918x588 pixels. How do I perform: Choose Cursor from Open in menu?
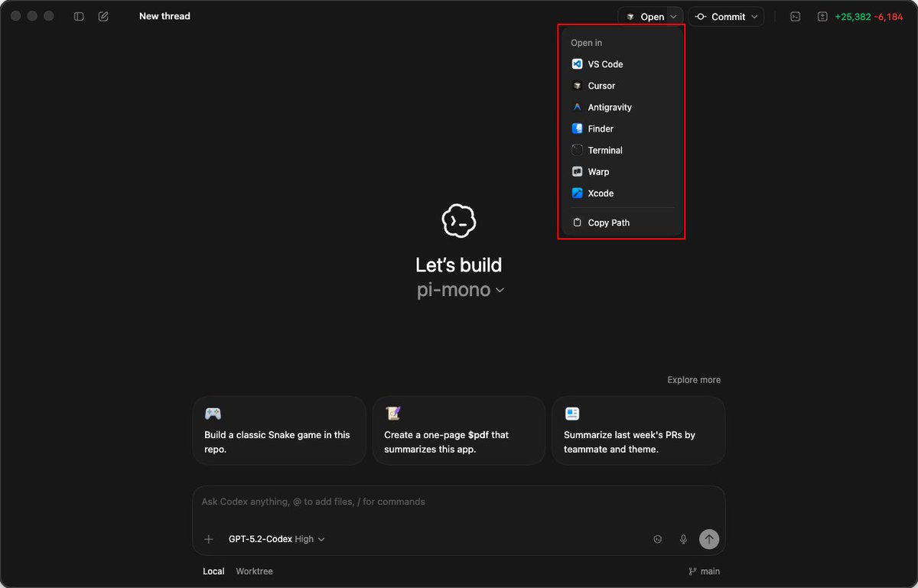(x=622, y=86)
